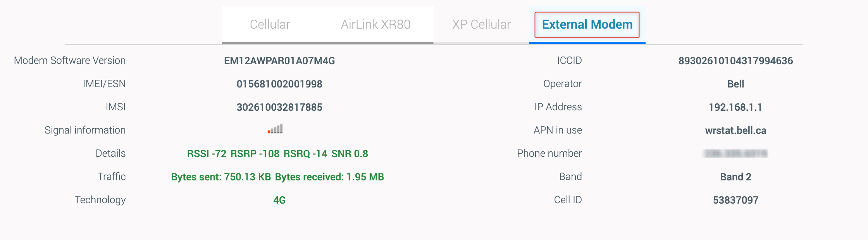Click the blurred phone number value

point(735,154)
